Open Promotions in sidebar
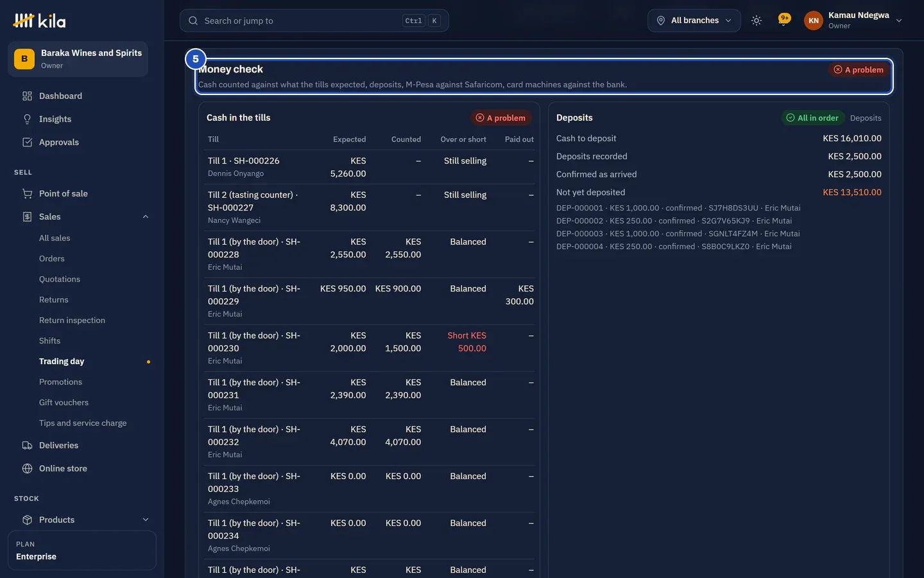 pyautogui.click(x=60, y=382)
